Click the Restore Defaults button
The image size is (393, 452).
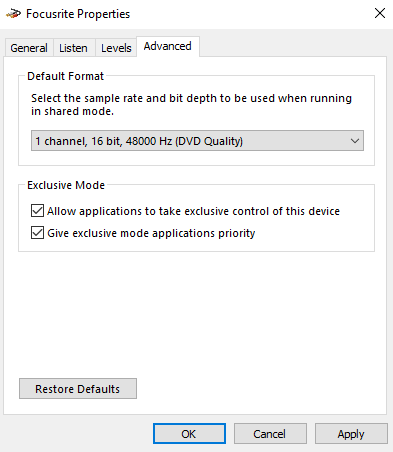[x=78, y=389]
